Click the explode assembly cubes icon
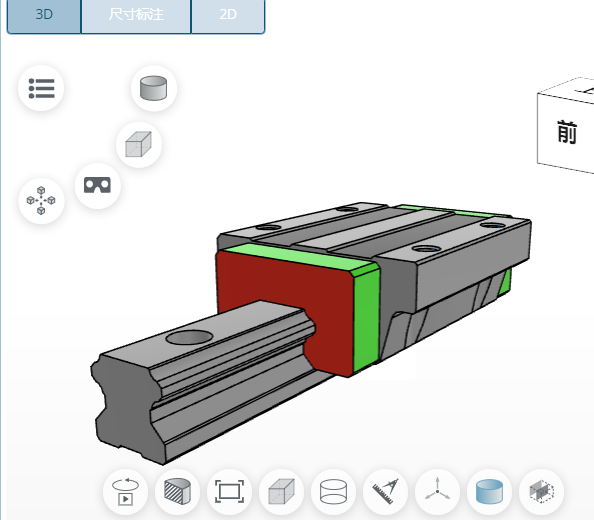The image size is (594, 520). [41, 200]
